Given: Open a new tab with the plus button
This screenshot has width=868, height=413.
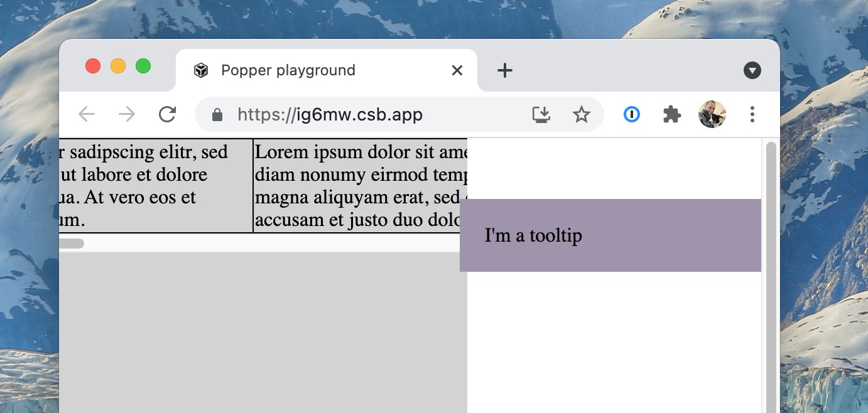Looking at the screenshot, I should click(x=504, y=70).
